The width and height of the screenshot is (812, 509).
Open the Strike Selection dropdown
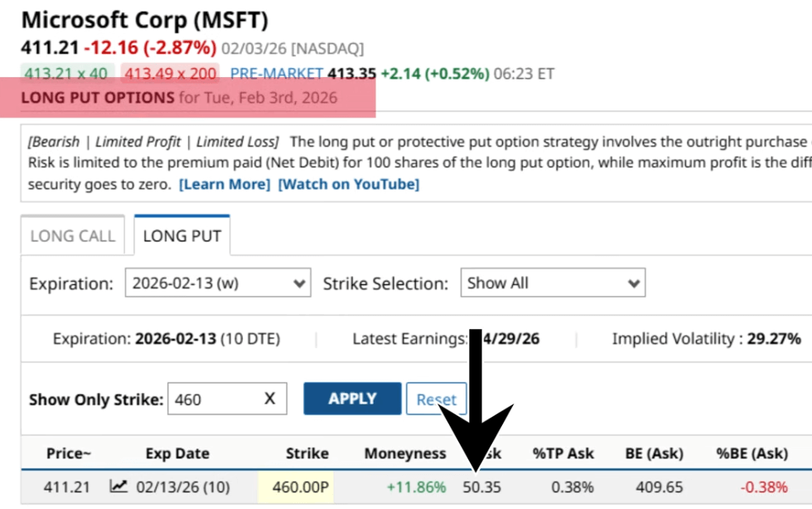[x=551, y=283]
